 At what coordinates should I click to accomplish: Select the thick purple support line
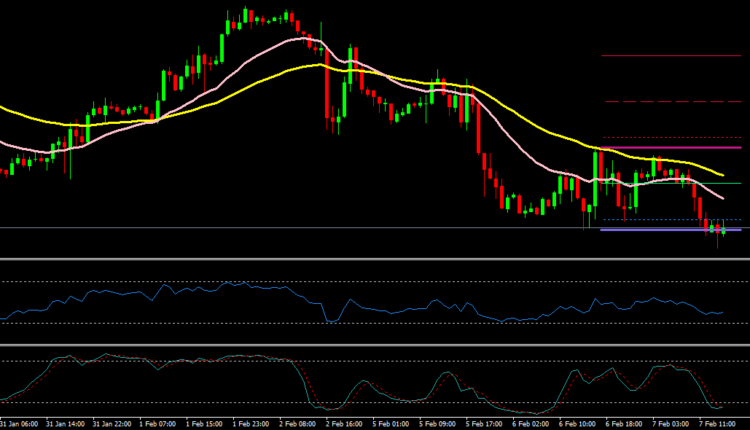660,230
